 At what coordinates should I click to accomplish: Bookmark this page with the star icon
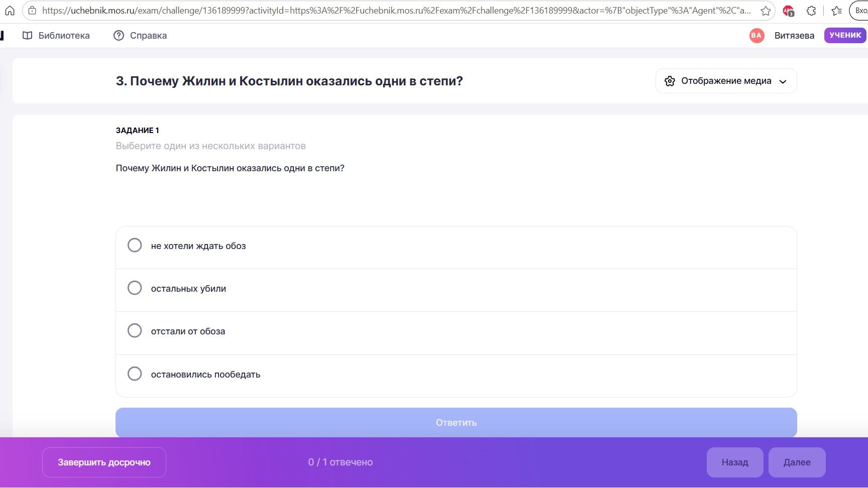[x=766, y=11]
